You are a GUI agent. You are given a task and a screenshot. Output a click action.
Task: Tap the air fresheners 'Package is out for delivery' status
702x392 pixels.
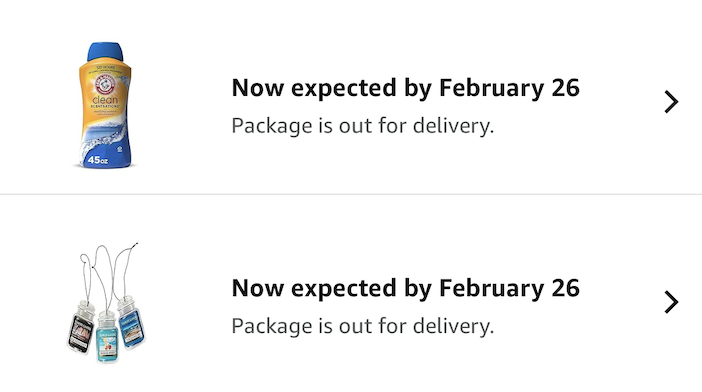click(x=363, y=326)
